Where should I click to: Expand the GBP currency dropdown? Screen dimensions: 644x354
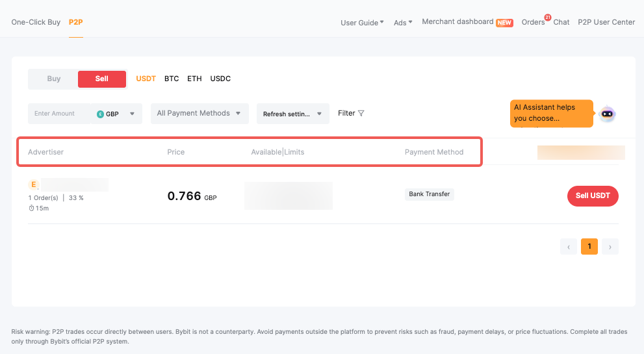coord(131,114)
